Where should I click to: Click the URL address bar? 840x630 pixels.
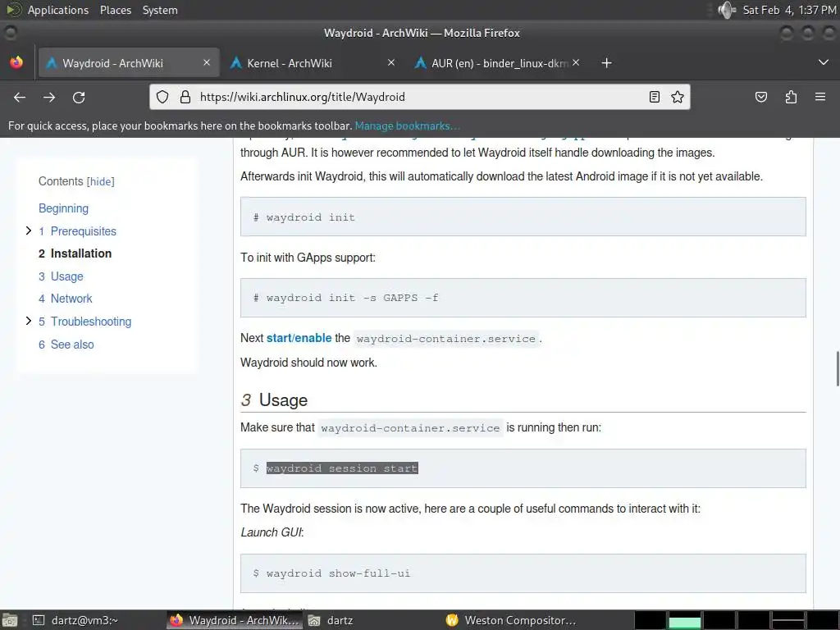tap(419, 97)
